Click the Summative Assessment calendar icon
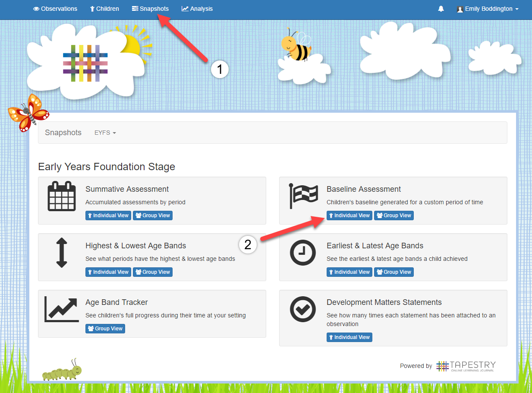Screen dimensions: 532x393 click(x=62, y=196)
